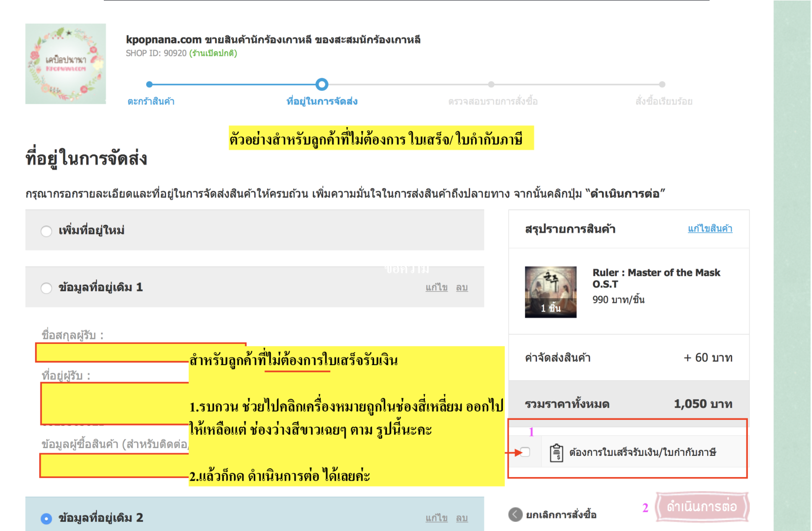This screenshot has height=531, width=812.
Task: Click ยกเลิกการสั่งซื้อ to cancel order
Action: coord(561,515)
